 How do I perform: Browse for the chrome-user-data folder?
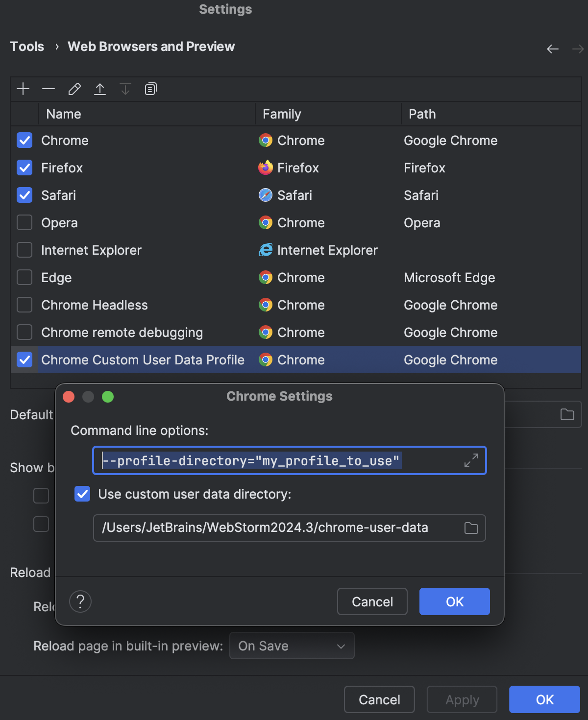[470, 528]
